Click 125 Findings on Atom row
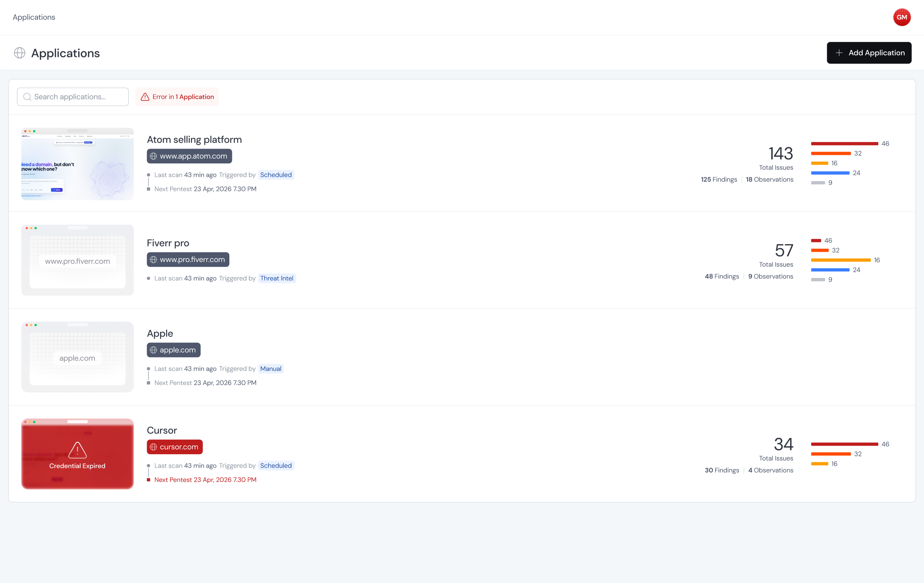The width and height of the screenshot is (924, 583). pyautogui.click(x=719, y=179)
